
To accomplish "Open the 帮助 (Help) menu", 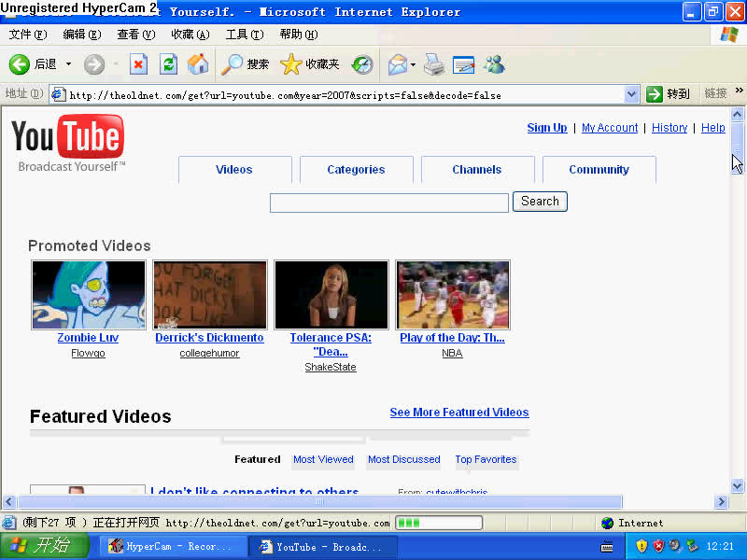I will coord(299,35).
